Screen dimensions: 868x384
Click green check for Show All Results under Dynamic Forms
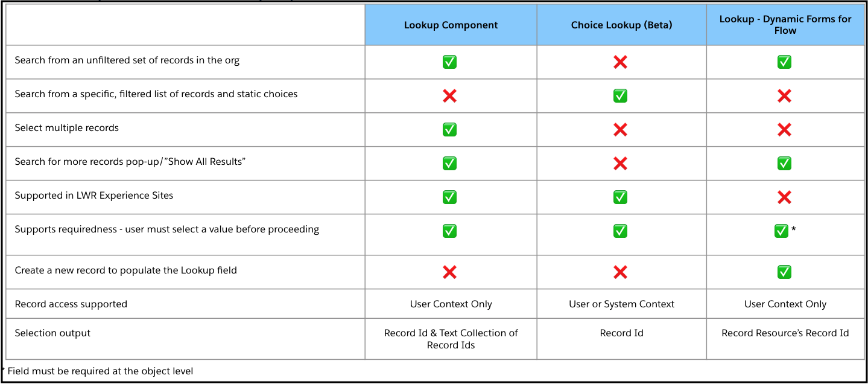click(x=784, y=163)
